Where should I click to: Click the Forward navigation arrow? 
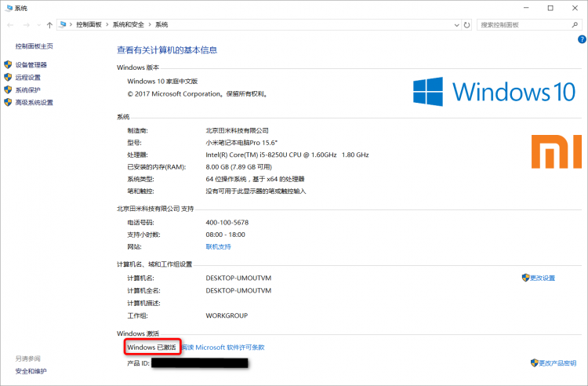pos(26,25)
